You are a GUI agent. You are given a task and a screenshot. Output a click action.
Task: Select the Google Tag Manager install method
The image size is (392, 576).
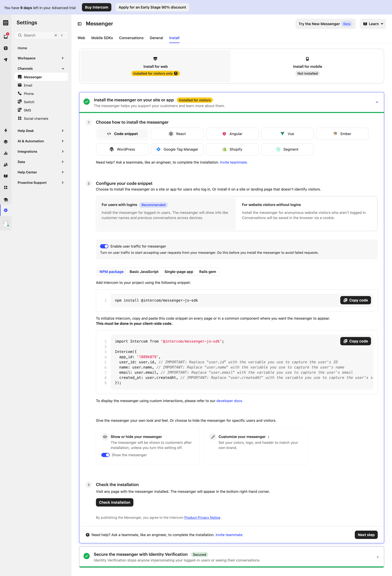[x=177, y=149]
